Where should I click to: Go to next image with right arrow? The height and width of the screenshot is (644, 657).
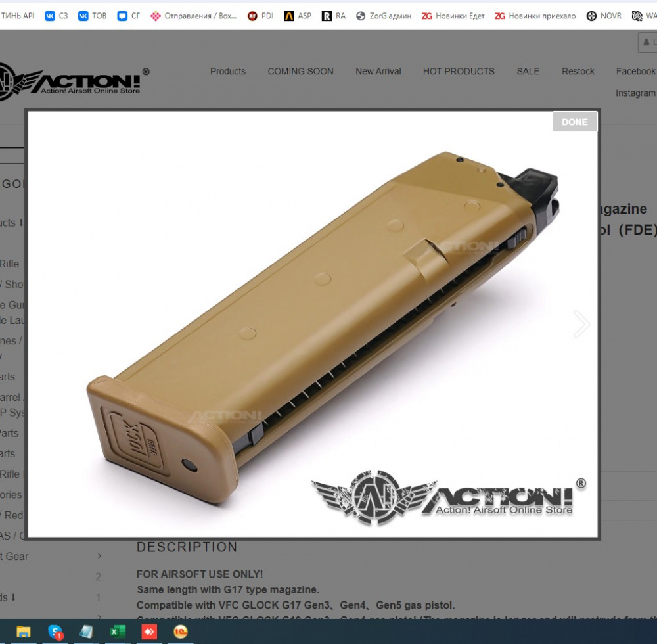[x=581, y=324]
